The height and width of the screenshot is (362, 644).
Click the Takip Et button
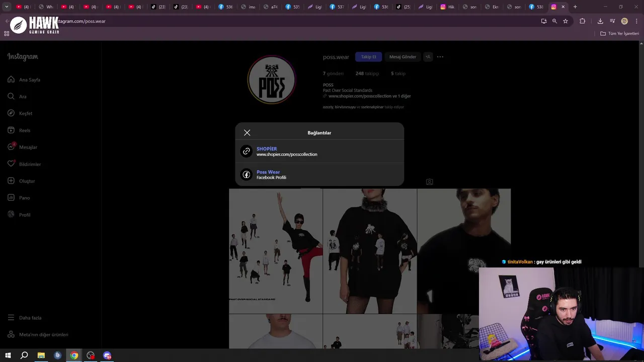[368, 57]
